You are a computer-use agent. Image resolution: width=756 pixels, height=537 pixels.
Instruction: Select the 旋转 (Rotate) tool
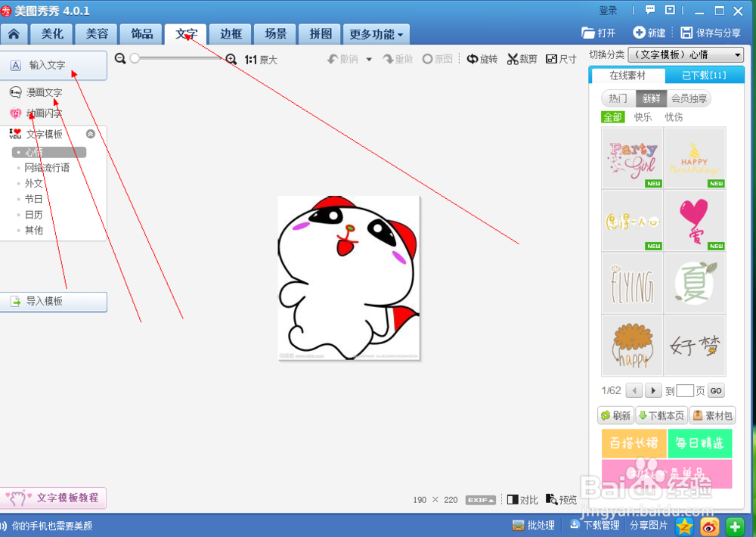(x=482, y=58)
